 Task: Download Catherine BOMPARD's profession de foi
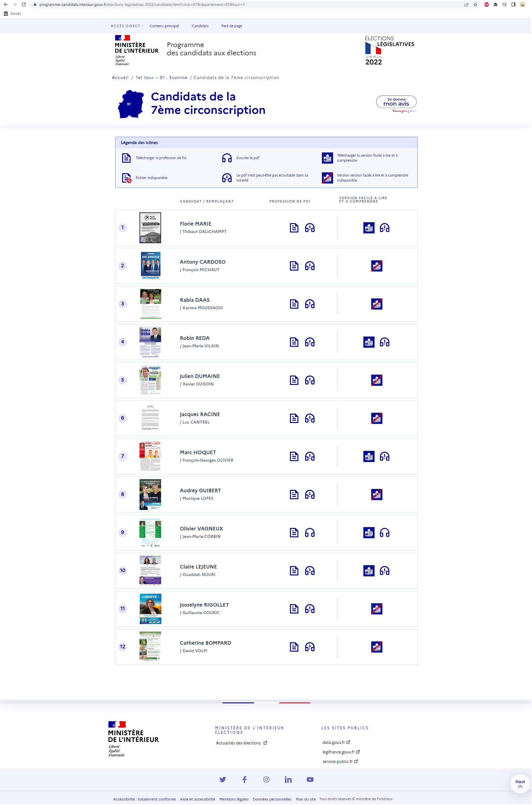point(294,647)
